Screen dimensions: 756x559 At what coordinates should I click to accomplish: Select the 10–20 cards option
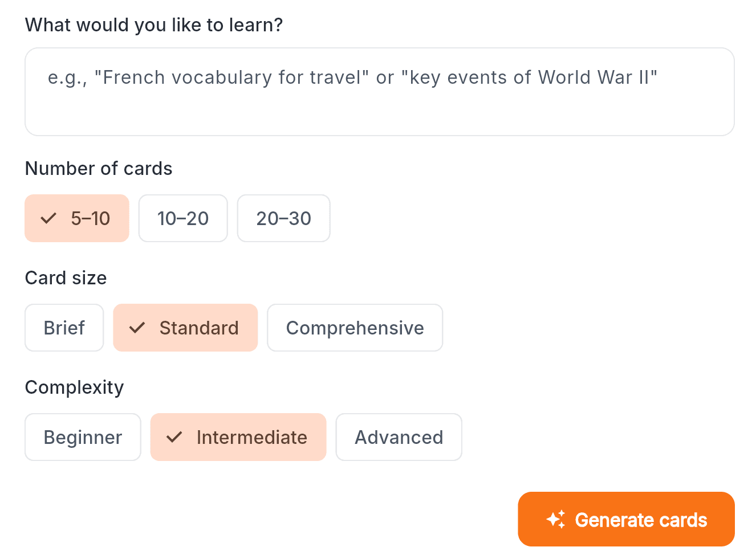[183, 218]
